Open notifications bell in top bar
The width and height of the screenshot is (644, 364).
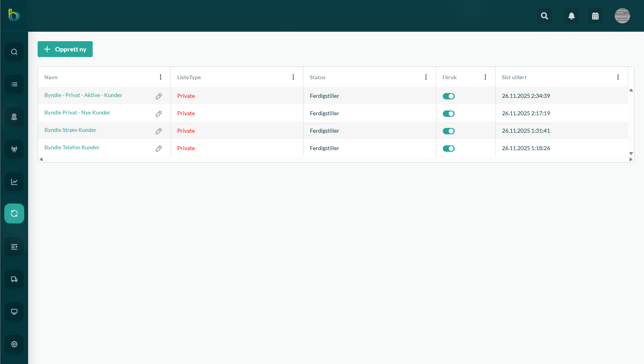(x=572, y=16)
